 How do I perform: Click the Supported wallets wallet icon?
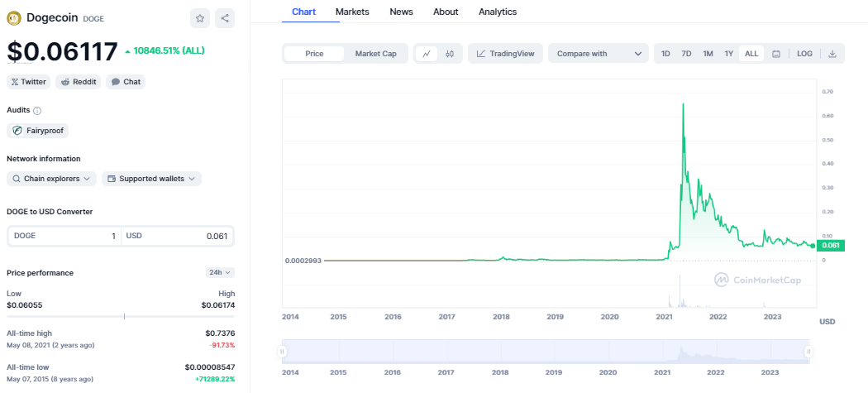(112, 179)
